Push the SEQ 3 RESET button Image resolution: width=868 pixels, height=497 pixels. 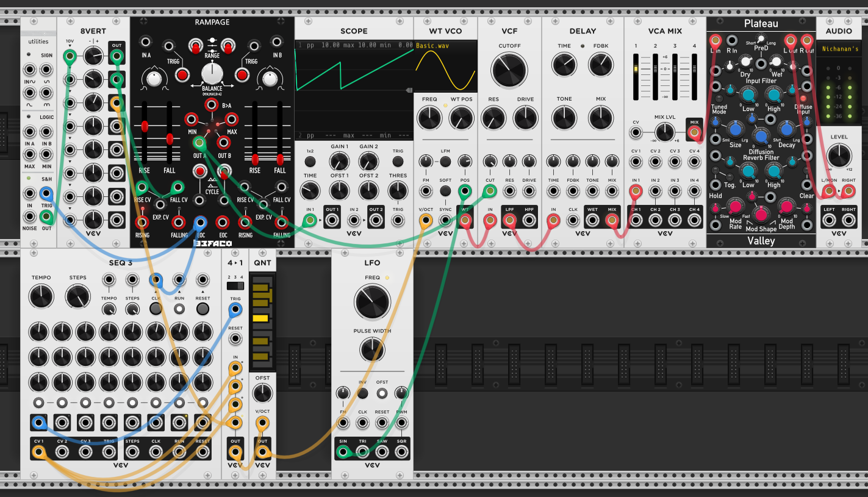203,309
